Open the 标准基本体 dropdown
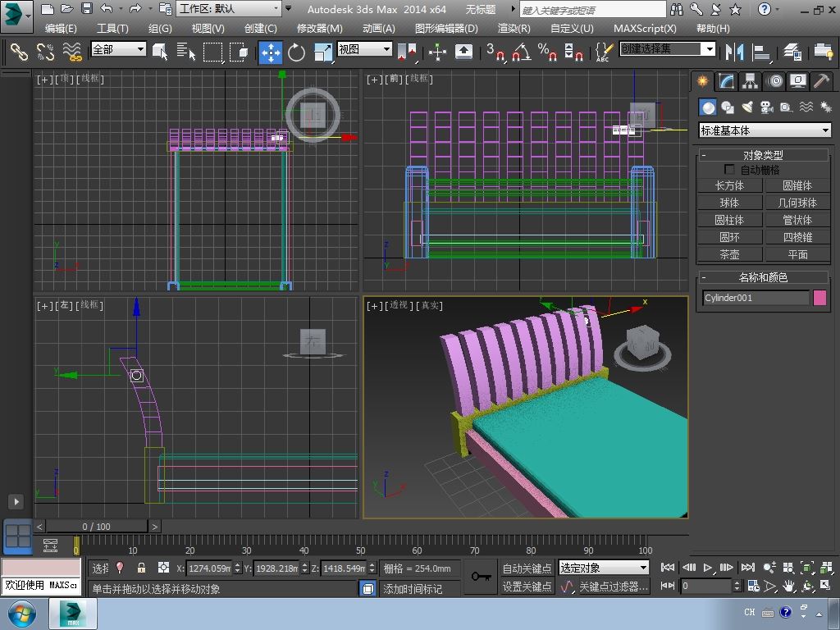Viewport: 840px width, 630px height. point(765,130)
